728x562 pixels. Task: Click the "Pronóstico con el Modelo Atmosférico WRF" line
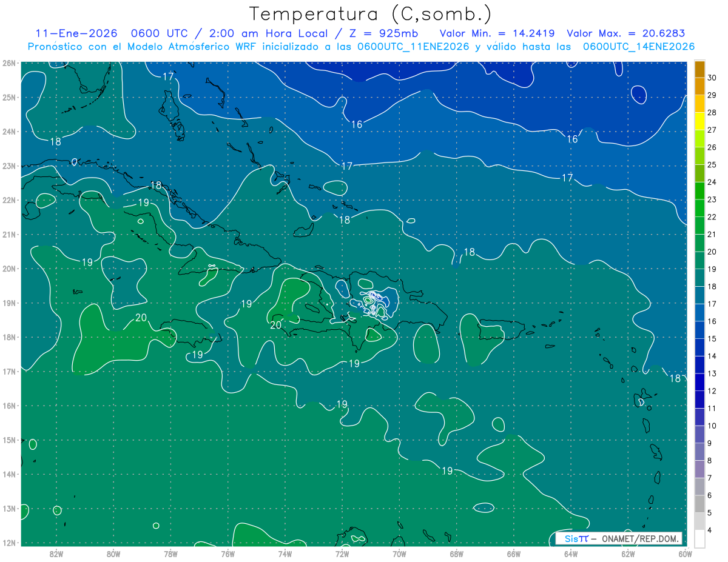click(361, 47)
